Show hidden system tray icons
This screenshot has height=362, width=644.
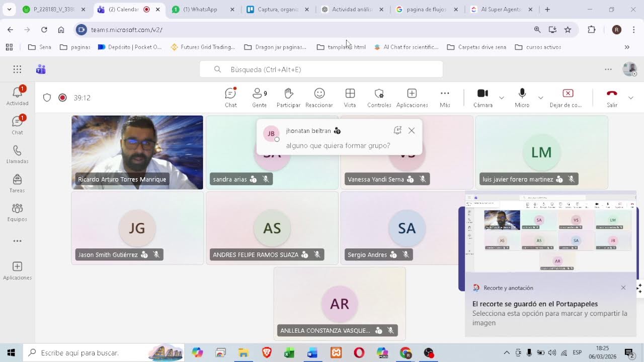(x=507, y=353)
